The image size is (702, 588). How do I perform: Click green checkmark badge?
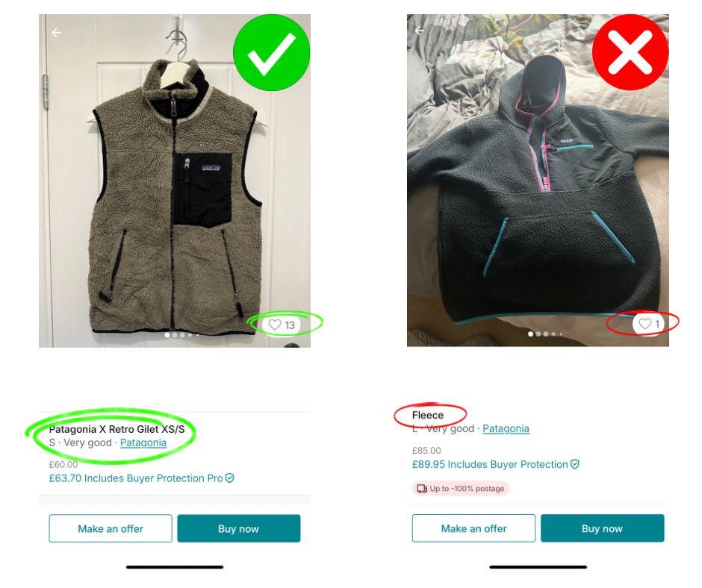click(x=271, y=53)
